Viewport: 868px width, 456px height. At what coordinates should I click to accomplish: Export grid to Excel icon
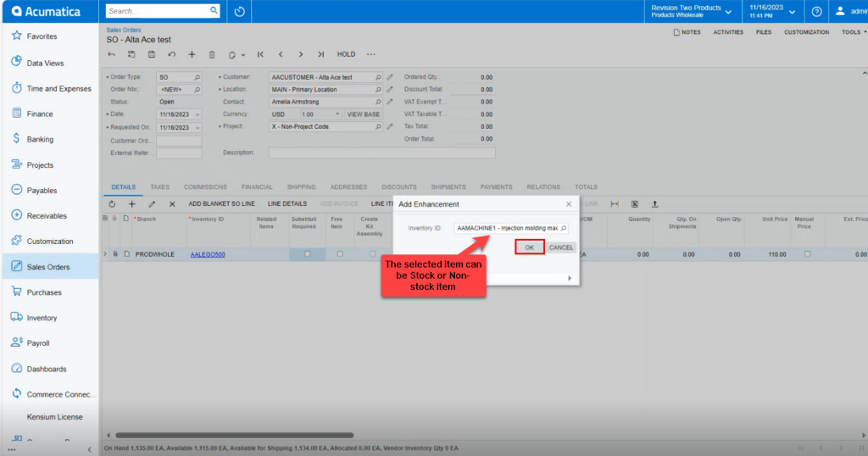pyautogui.click(x=635, y=204)
